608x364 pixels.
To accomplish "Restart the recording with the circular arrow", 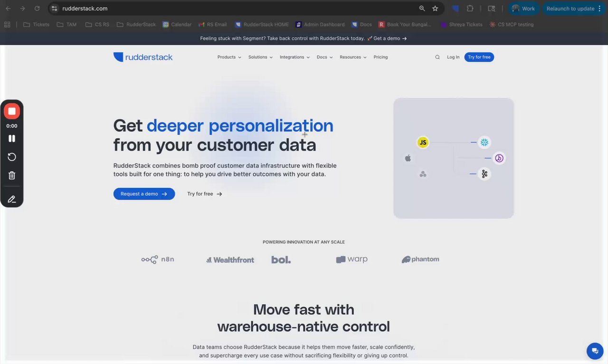I will tap(12, 157).
